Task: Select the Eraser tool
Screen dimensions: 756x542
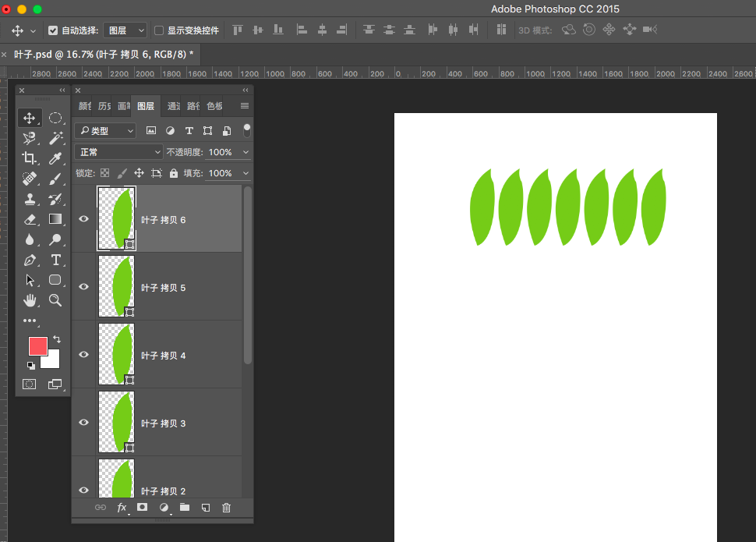Action: point(30,219)
